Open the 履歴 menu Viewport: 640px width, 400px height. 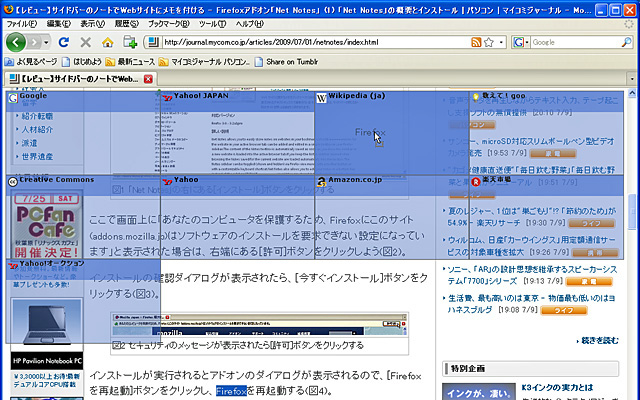tap(126, 24)
